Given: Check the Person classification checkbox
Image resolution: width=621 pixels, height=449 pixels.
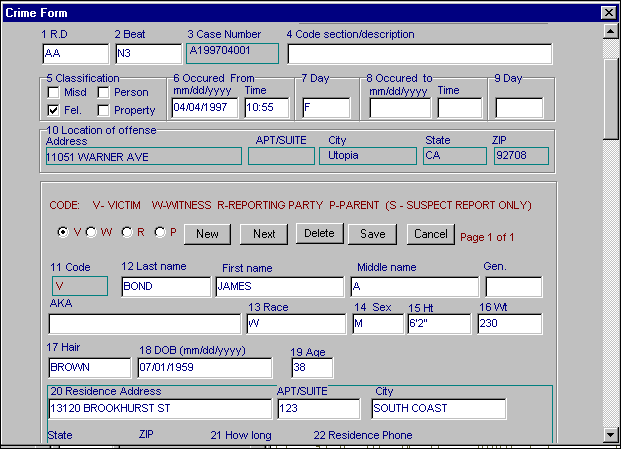Looking at the screenshot, I should [x=103, y=93].
